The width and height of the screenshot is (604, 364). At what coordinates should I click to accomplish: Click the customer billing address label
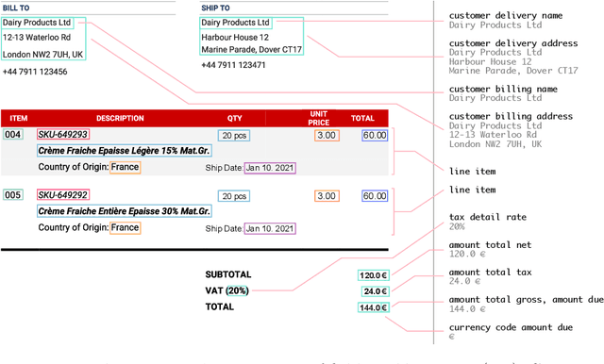[511, 117]
